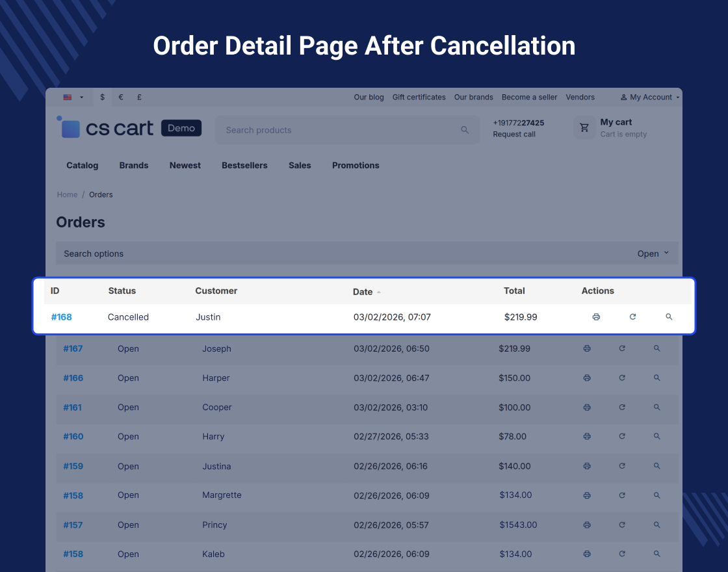Expand the Open search options chevron
Screen dimensions: 728x572
(666, 253)
